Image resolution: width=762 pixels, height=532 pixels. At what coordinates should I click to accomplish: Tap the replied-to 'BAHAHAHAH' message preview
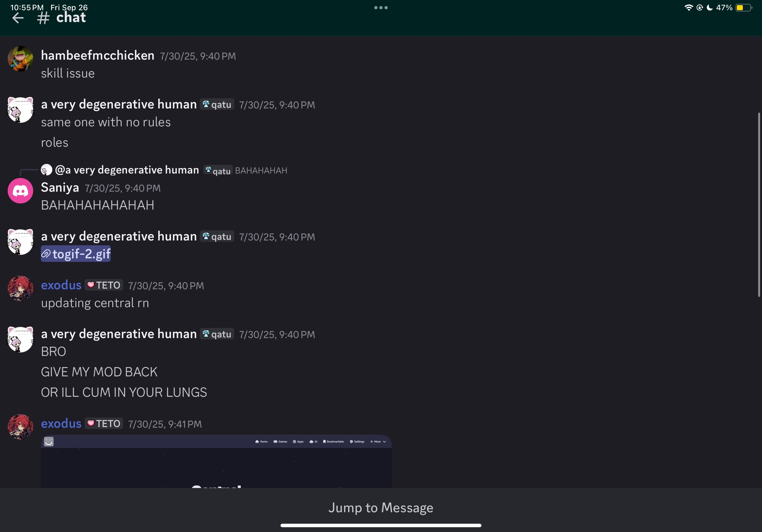coord(261,171)
